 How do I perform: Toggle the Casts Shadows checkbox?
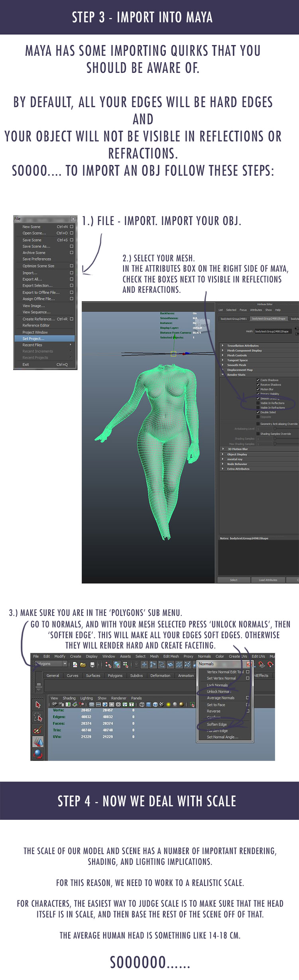tap(258, 380)
